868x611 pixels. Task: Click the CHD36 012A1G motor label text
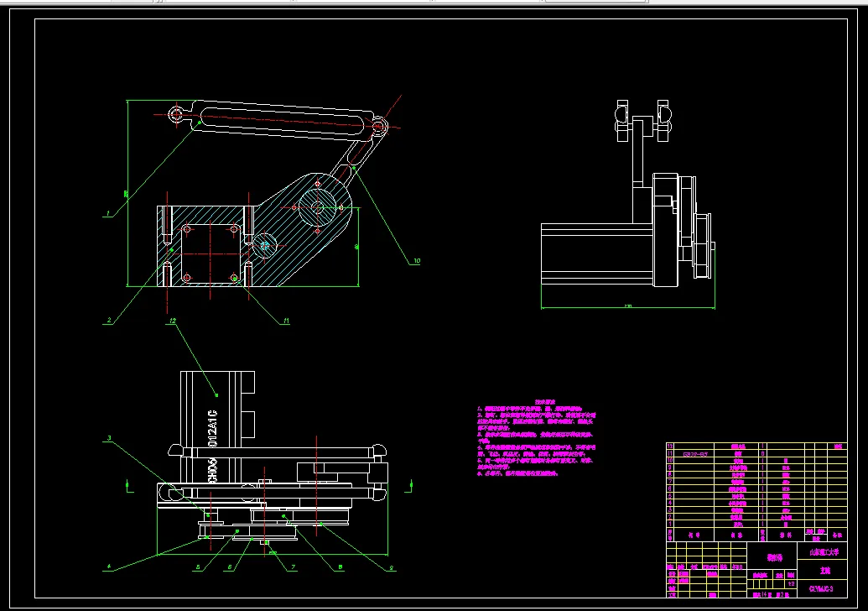click(x=212, y=446)
